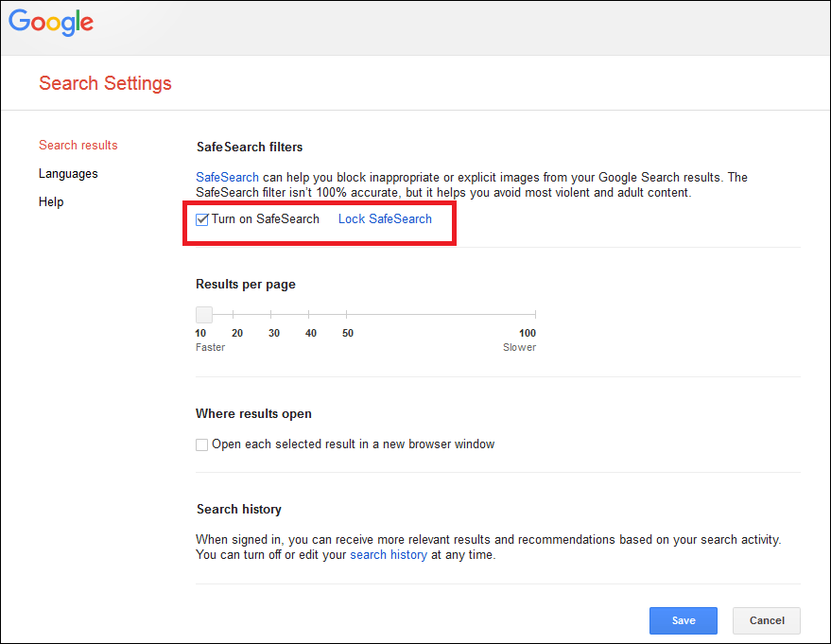Open the SafeSearch help link
831x644 pixels.
[226, 177]
